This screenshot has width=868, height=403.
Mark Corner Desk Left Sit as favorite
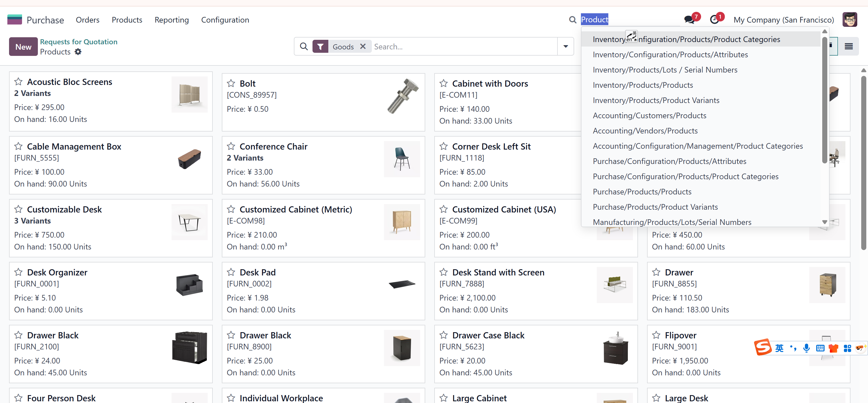pos(443,146)
